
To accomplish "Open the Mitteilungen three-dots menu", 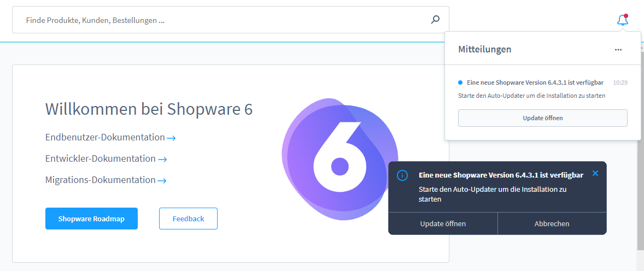I will [x=618, y=50].
